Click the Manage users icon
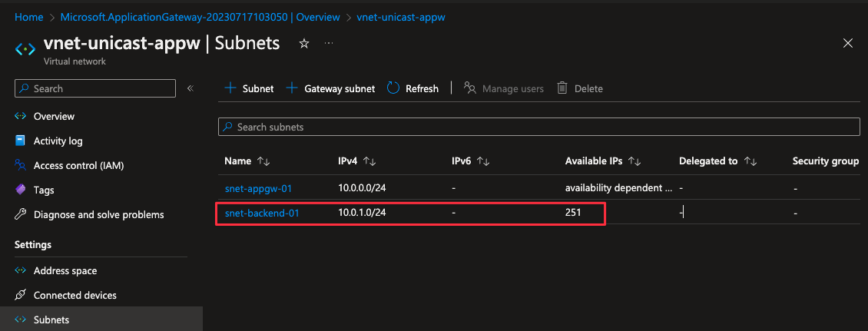This screenshot has width=868, height=331. [470, 88]
